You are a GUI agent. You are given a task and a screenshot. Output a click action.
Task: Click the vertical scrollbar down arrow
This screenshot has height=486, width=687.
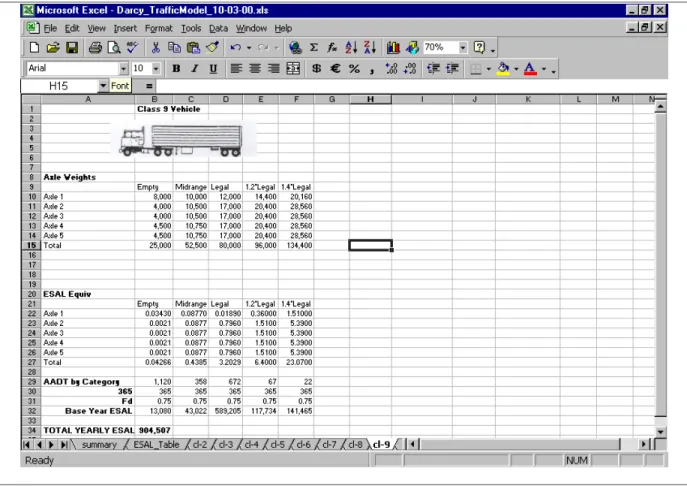[x=660, y=432]
